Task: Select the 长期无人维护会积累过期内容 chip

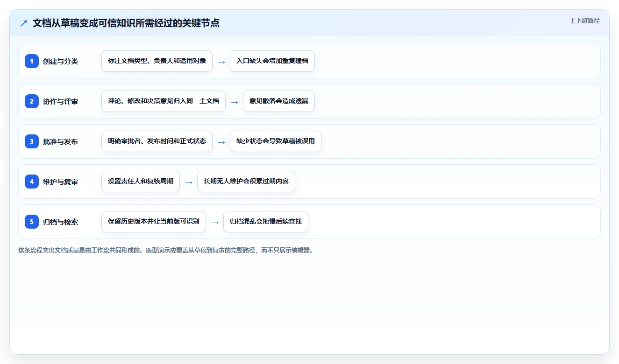Action: pyautogui.click(x=246, y=182)
